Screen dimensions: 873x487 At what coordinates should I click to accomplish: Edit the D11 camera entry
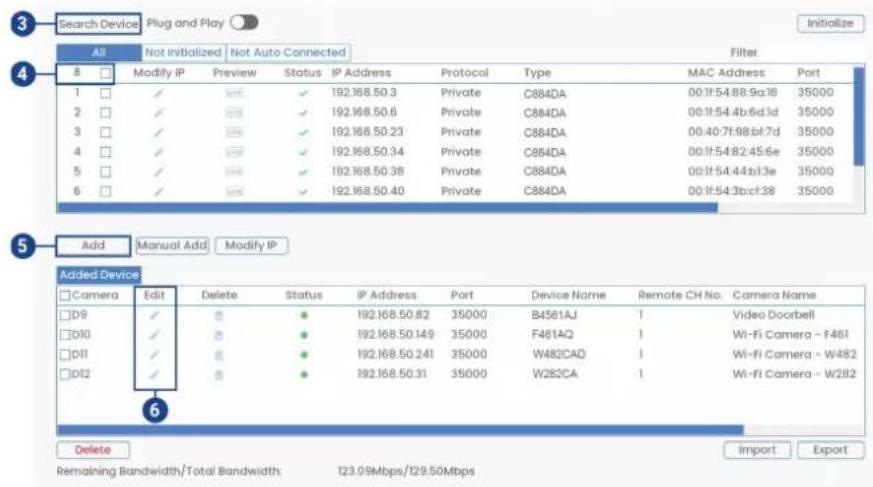[154, 355]
